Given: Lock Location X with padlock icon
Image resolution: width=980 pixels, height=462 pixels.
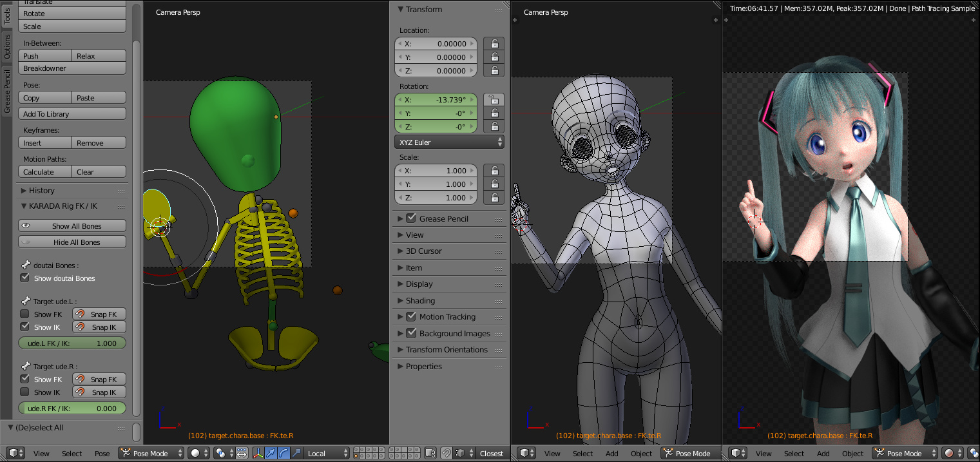Looking at the screenshot, I should pos(494,44).
